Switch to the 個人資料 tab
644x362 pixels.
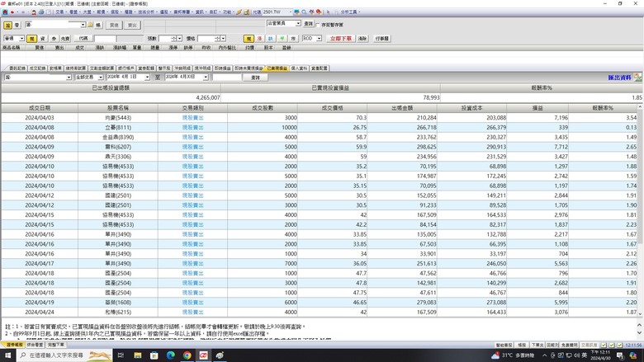pos(299,68)
